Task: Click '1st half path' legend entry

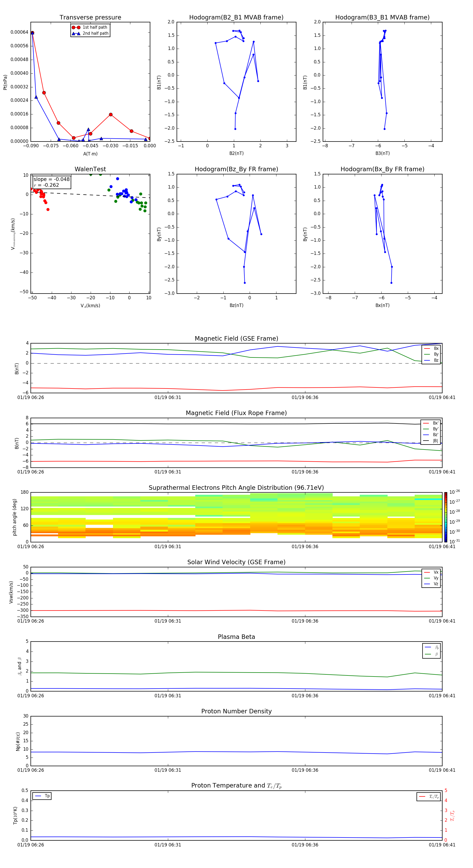Action: [x=90, y=27]
